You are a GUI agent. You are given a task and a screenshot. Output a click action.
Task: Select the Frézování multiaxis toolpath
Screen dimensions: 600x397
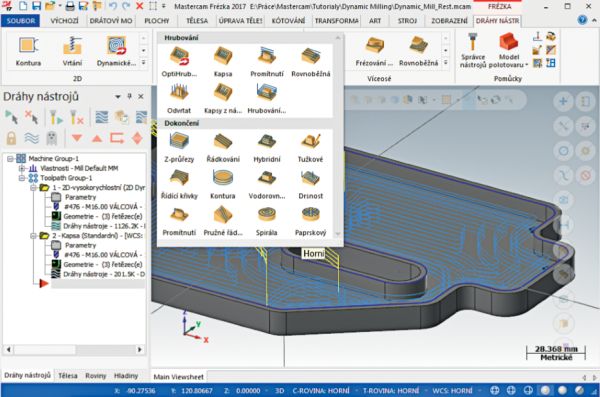(374, 51)
